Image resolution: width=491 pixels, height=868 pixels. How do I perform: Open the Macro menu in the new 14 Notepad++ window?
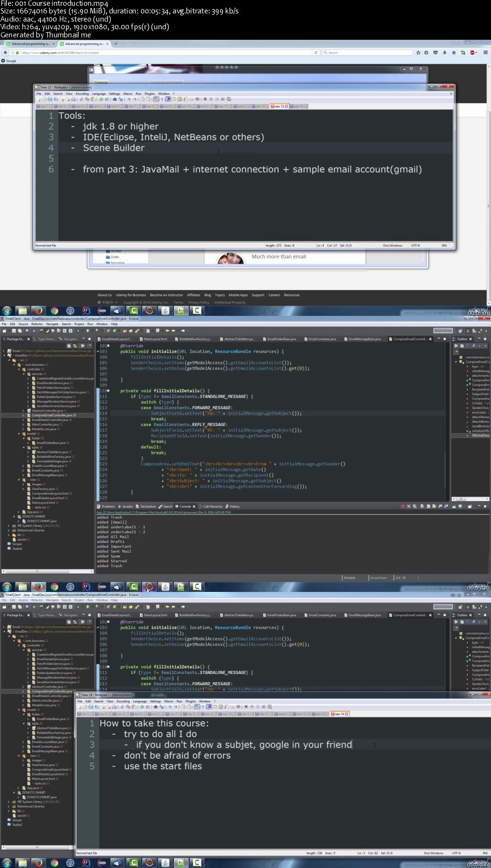coord(168,701)
